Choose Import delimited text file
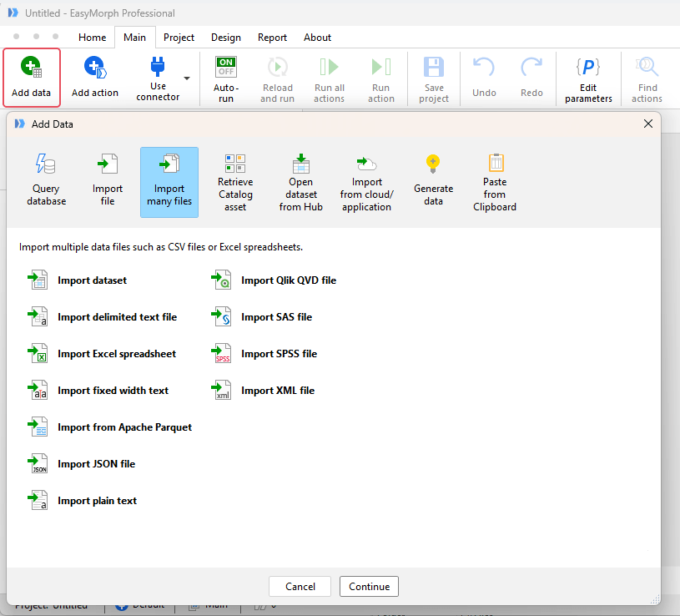This screenshot has width=680, height=616. pyautogui.click(x=103, y=317)
